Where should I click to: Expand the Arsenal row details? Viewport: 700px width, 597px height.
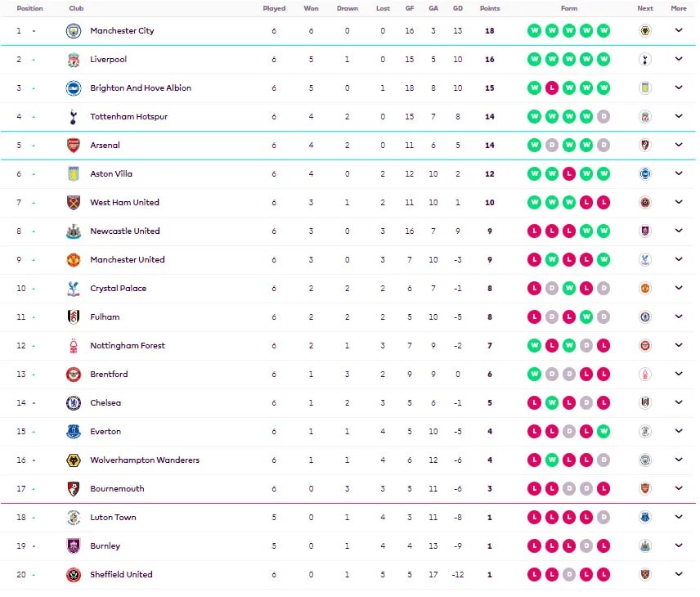(x=678, y=146)
